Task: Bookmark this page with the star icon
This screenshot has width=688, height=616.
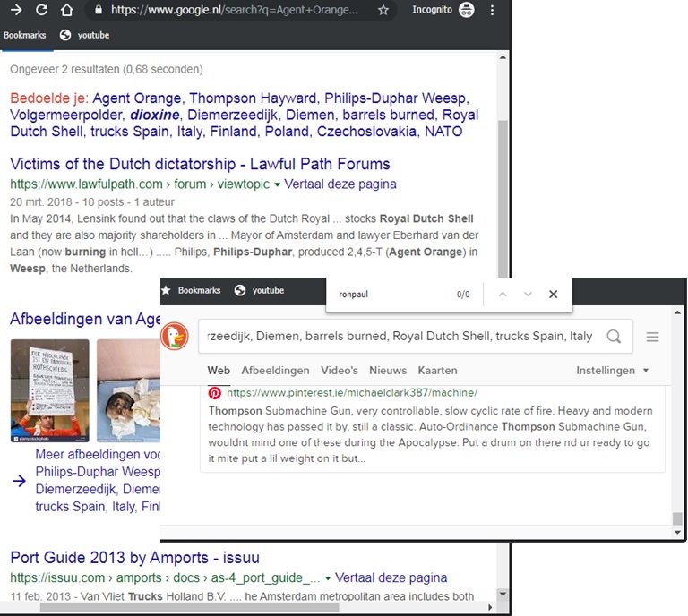Action: pos(383,10)
